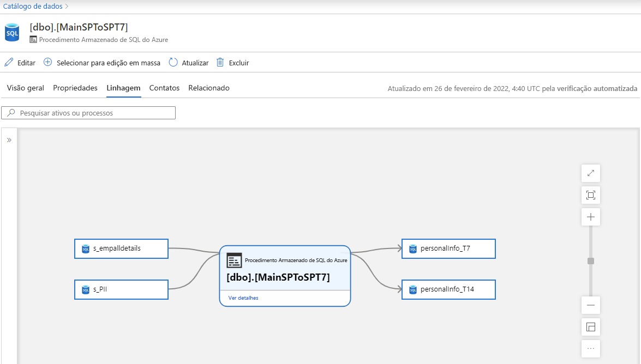Expand the collapsed left panel chevron

pyautogui.click(x=8, y=139)
